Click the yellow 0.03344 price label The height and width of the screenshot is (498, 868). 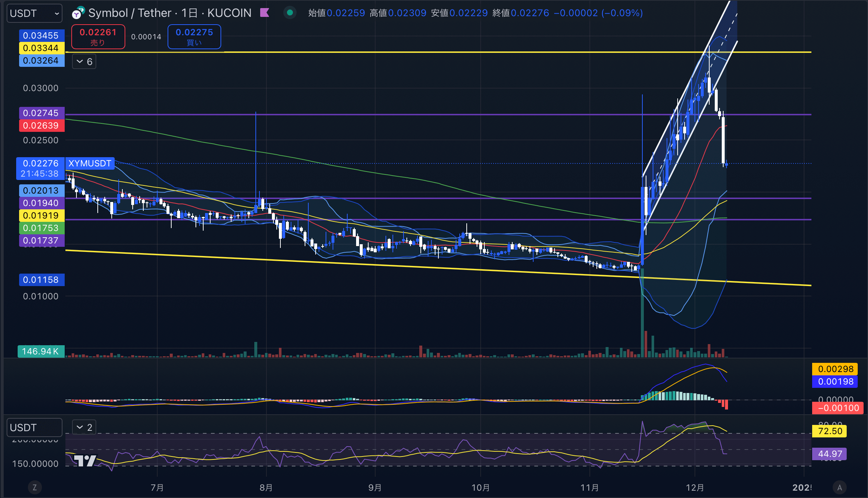[42, 48]
